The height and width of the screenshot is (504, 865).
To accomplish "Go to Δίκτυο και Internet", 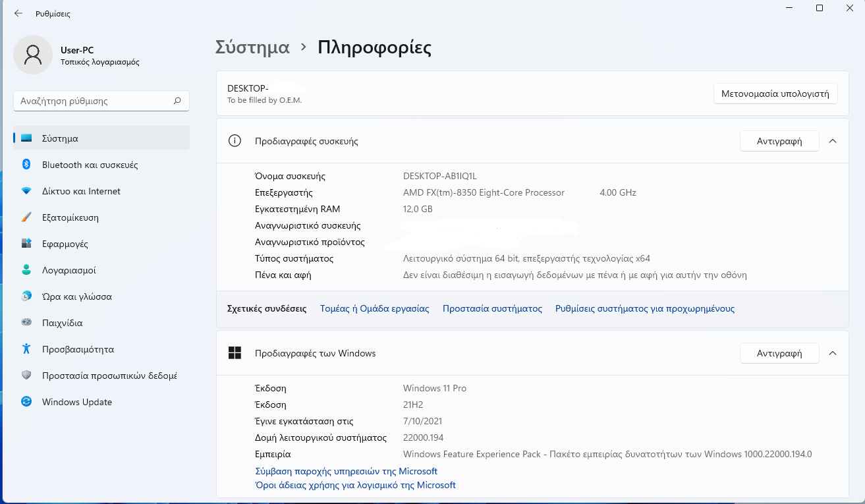I will click(101, 191).
